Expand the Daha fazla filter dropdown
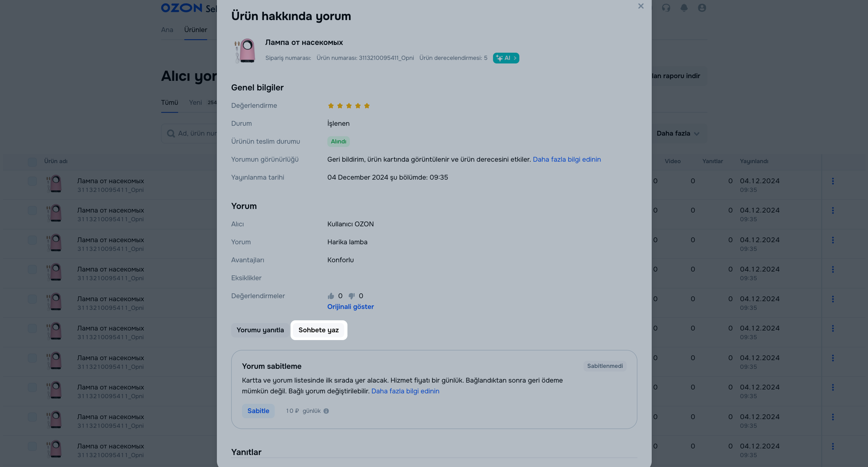This screenshot has width=868, height=467. click(x=678, y=134)
